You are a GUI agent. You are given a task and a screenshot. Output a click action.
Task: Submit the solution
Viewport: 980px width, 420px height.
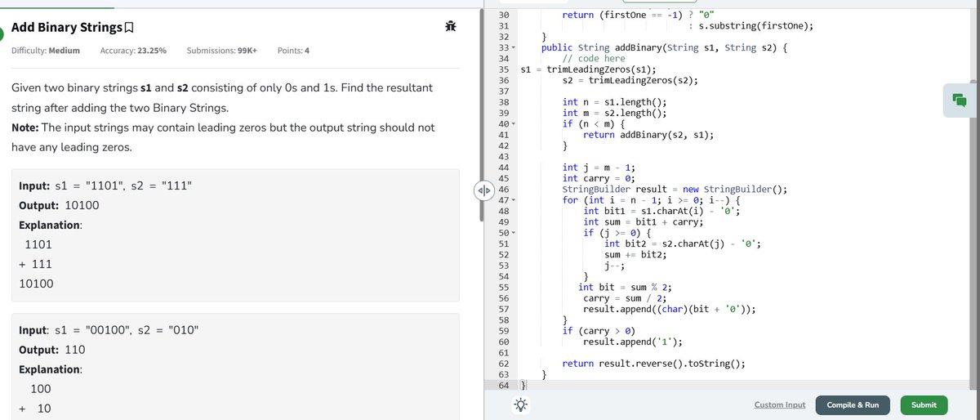[x=924, y=404]
